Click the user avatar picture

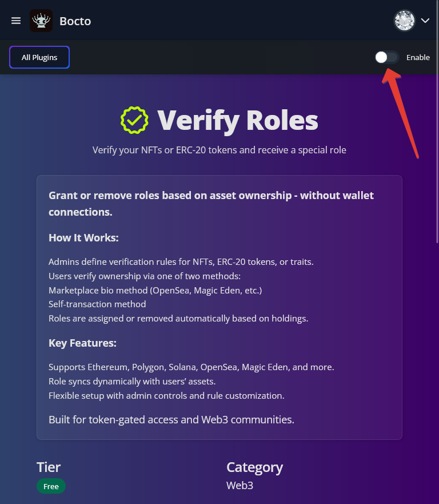tap(404, 21)
